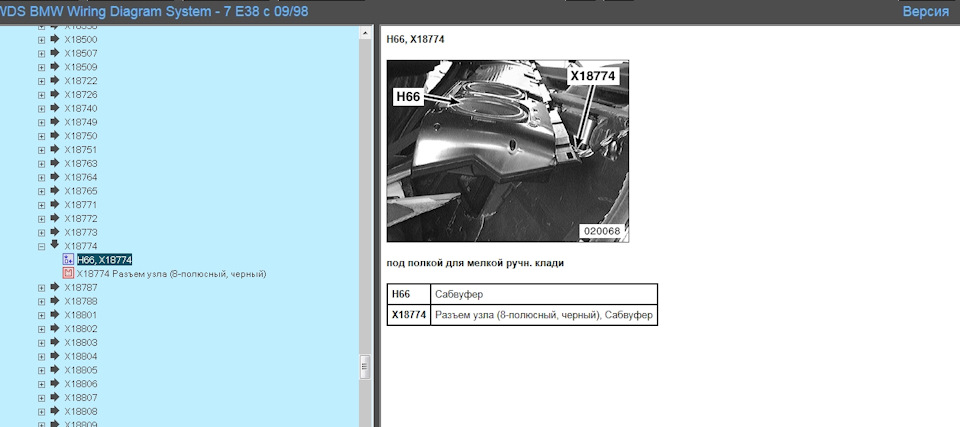Viewport: 960px width, 427px height.
Task: Click the down arrow icon beside X18774
Action: click(x=54, y=245)
